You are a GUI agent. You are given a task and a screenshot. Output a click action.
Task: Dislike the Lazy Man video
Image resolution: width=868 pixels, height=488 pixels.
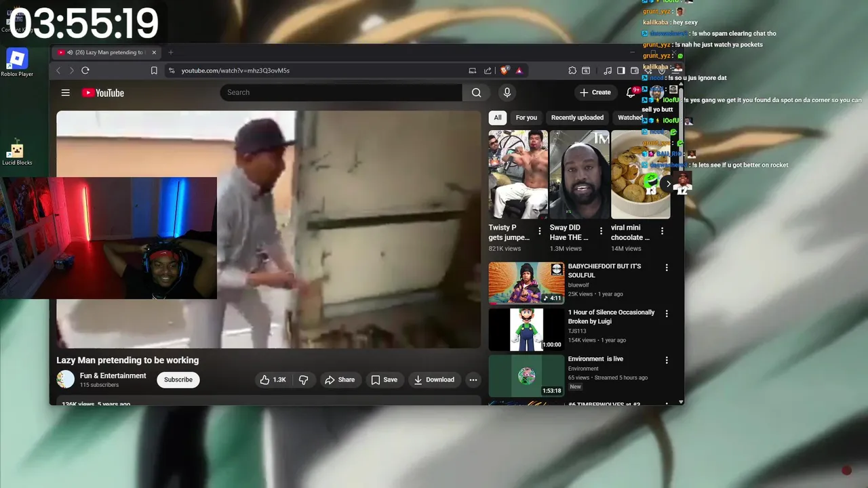303,380
